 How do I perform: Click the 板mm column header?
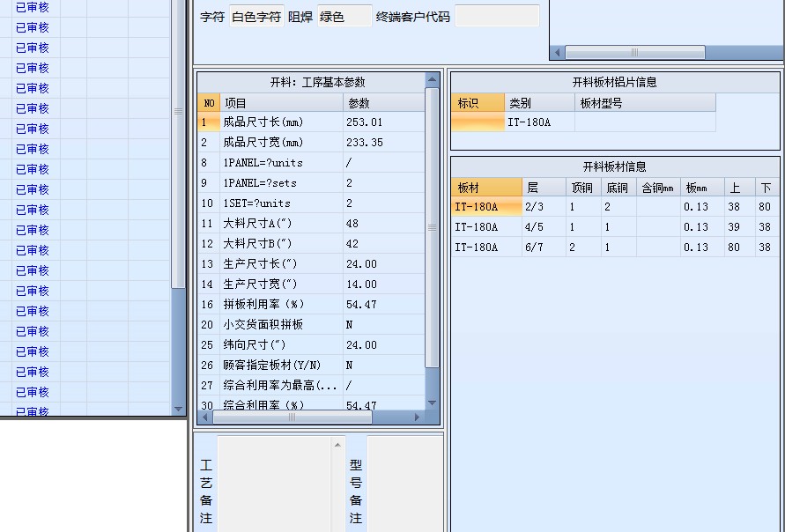click(x=702, y=188)
